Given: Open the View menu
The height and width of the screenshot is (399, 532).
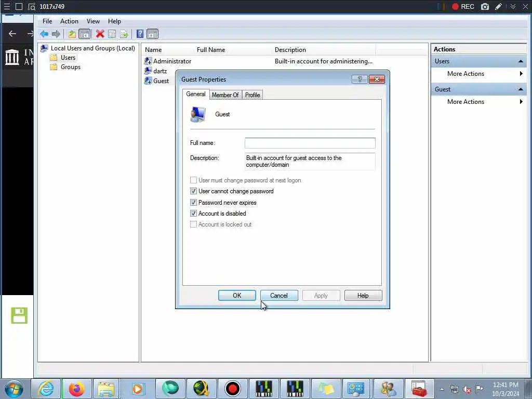Looking at the screenshot, I should click(x=93, y=21).
